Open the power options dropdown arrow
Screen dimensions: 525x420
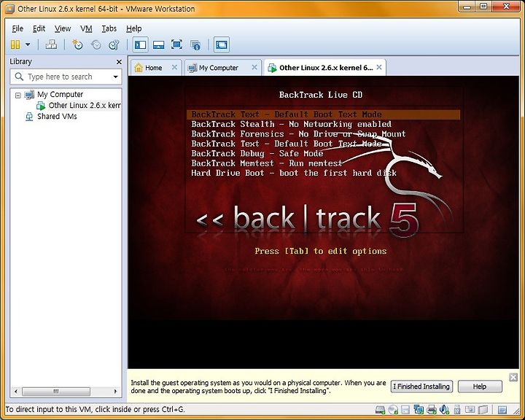pyautogui.click(x=28, y=44)
